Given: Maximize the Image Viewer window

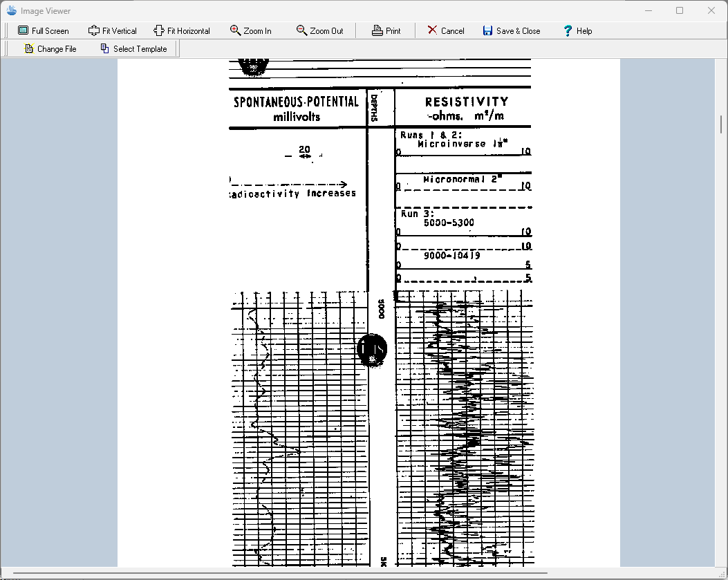Looking at the screenshot, I should pos(680,10).
